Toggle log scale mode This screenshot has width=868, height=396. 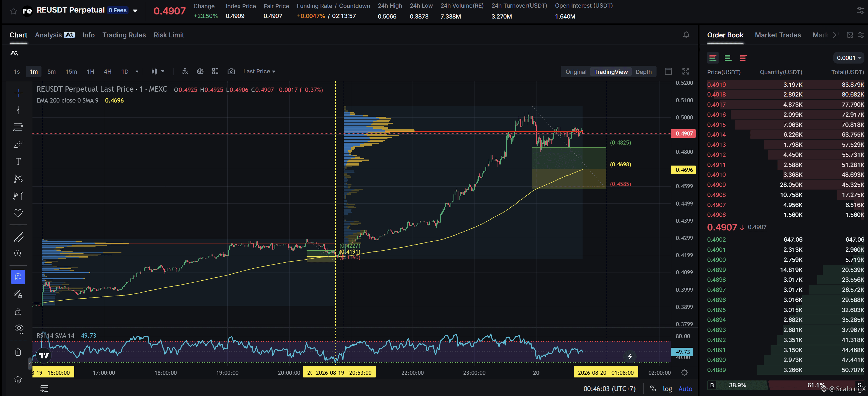click(667, 389)
